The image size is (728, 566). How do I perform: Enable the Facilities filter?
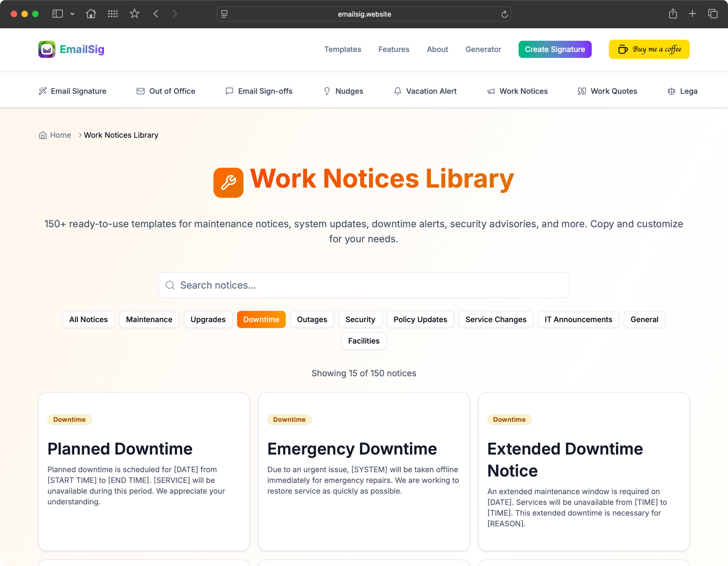coord(363,341)
